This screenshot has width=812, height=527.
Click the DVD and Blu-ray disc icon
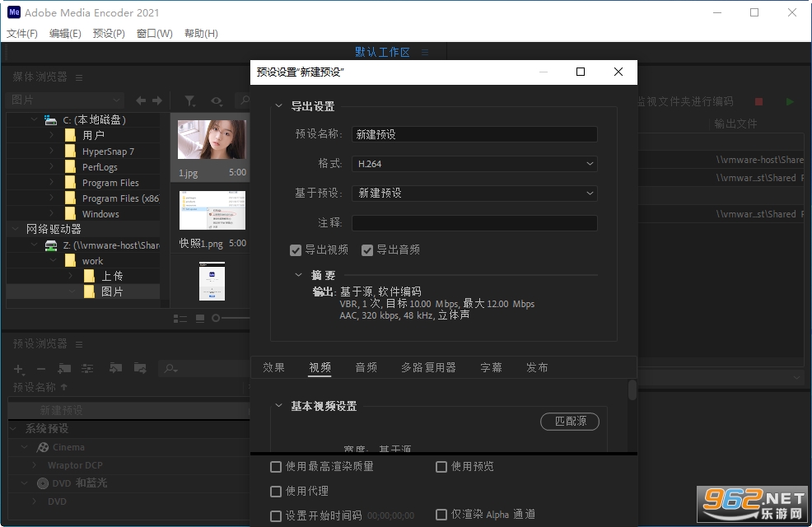tap(43, 483)
